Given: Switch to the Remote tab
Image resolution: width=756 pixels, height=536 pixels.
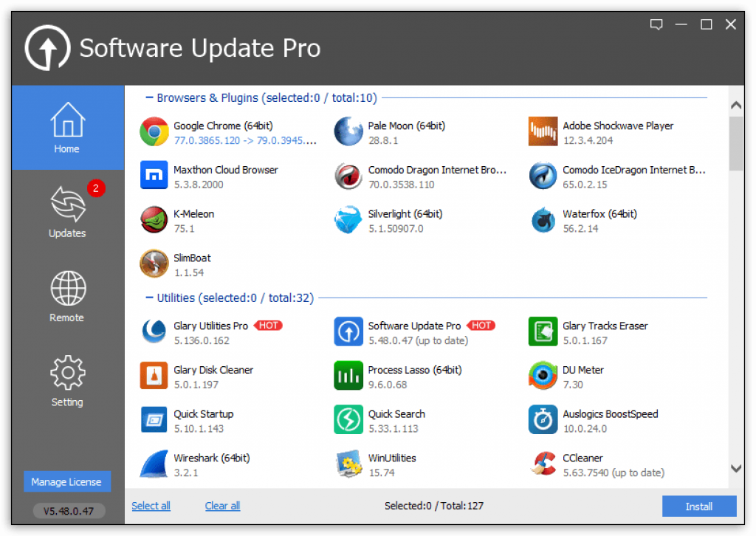Looking at the screenshot, I should pos(68,297).
